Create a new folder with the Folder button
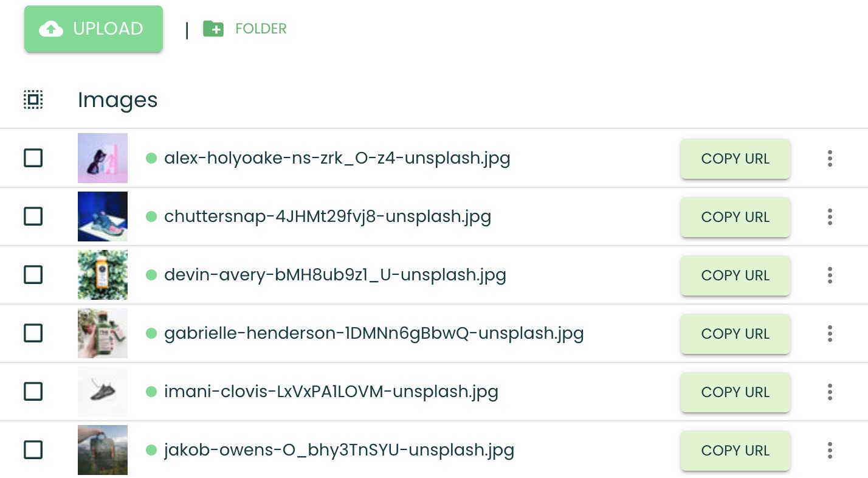 (x=245, y=29)
